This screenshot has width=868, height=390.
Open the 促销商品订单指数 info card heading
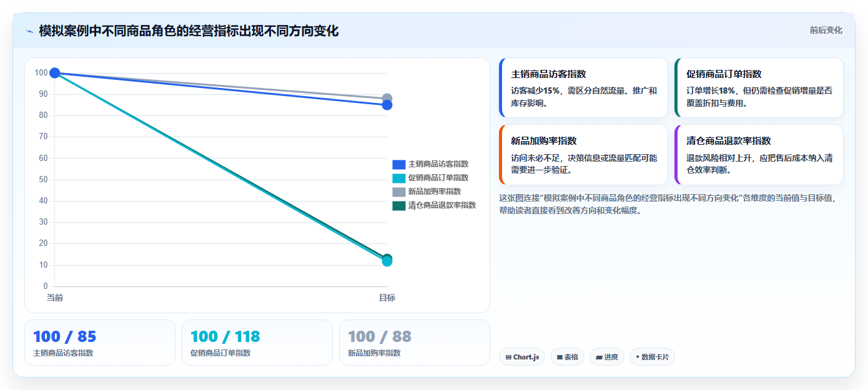(x=724, y=74)
